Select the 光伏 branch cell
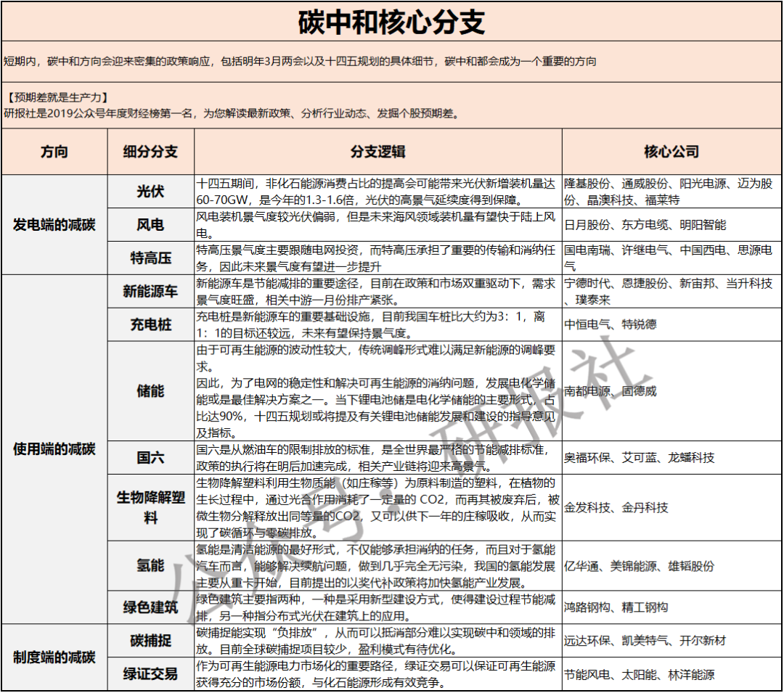Screen dimensions: 784x693 tap(150, 192)
